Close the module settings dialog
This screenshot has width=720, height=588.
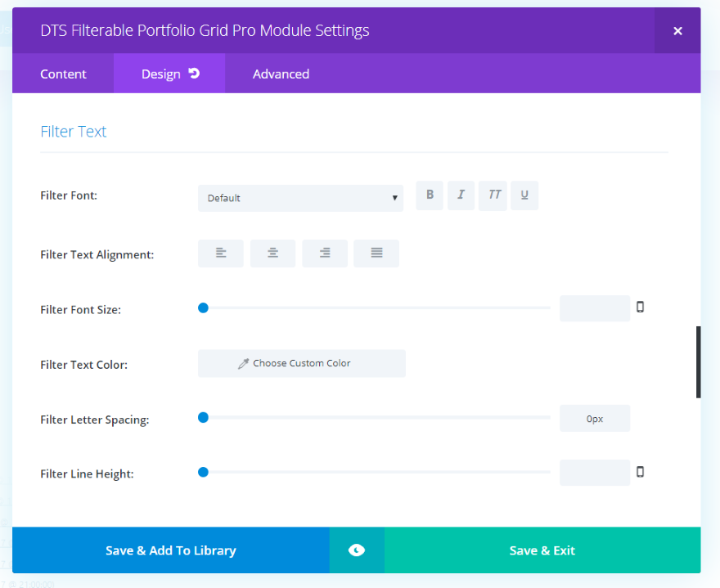(x=677, y=31)
